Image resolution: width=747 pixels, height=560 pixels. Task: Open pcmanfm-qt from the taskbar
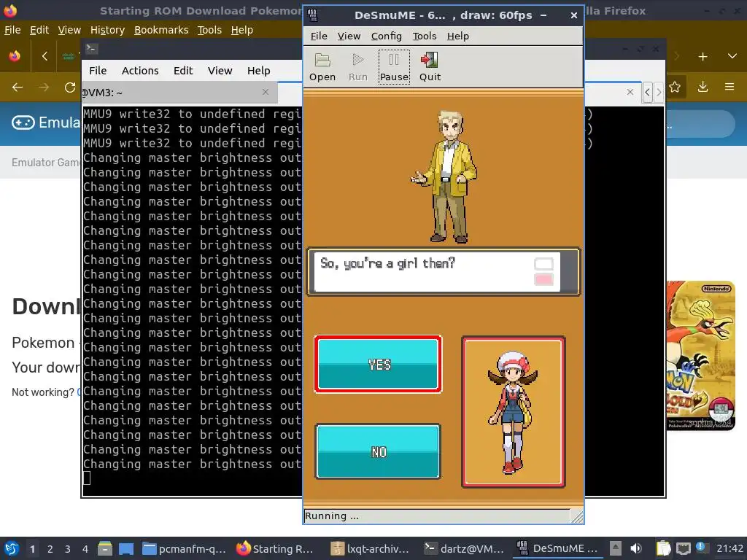pos(185,548)
